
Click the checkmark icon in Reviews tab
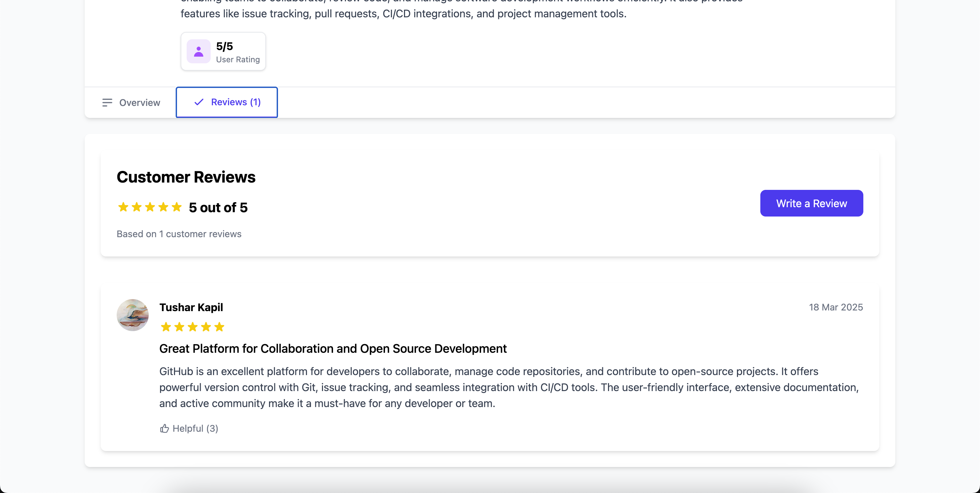click(199, 102)
